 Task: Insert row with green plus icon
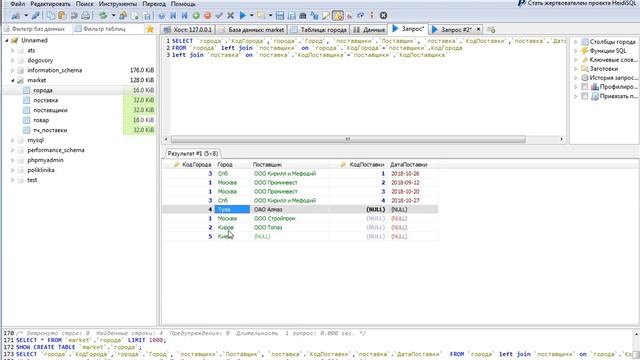point(196,16)
